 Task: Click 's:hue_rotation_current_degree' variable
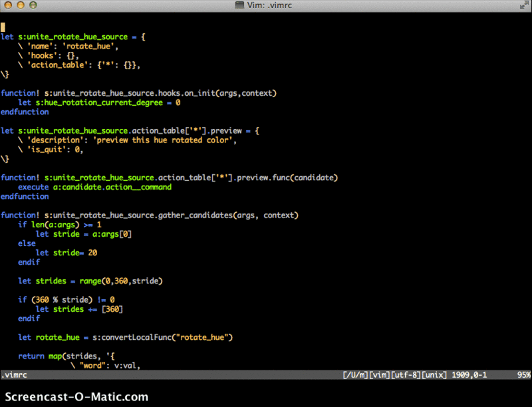coord(99,103)
